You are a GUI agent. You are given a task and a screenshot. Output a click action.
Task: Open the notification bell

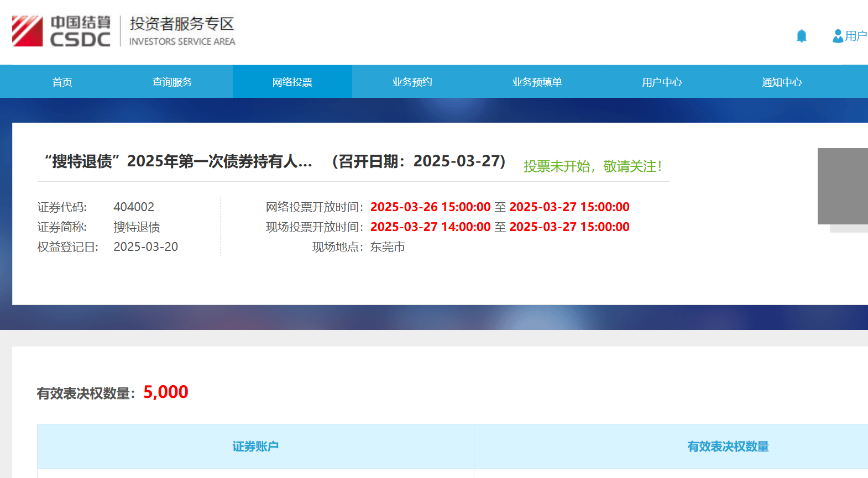(801, 36)
